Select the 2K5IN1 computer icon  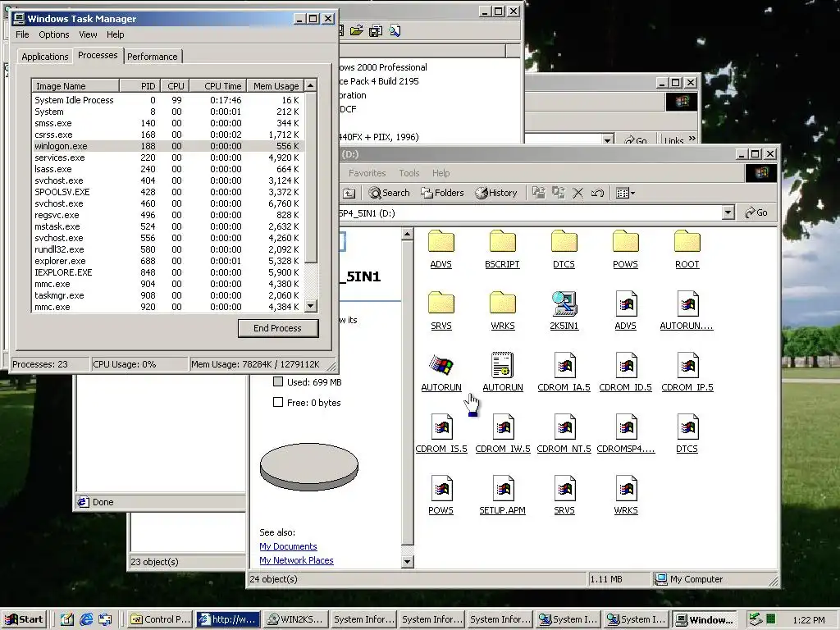(564, 304)
